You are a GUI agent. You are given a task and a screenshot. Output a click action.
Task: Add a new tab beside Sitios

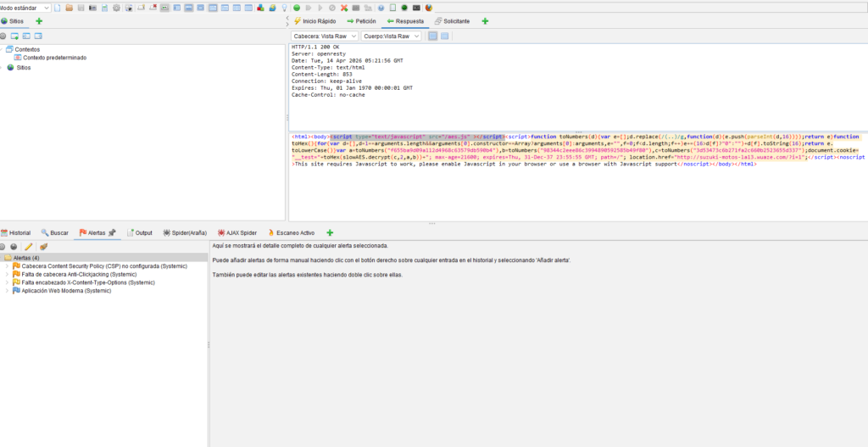click(39, 21)
